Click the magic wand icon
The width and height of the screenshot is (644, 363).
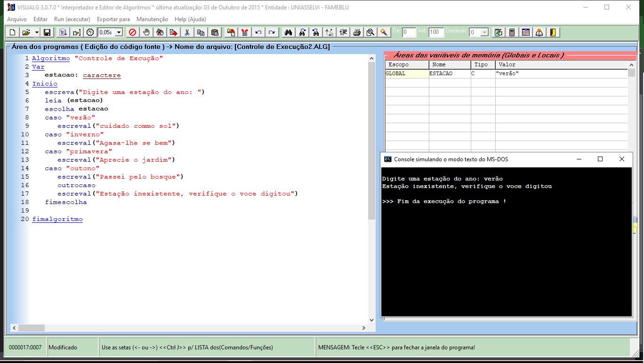[384, 32]
